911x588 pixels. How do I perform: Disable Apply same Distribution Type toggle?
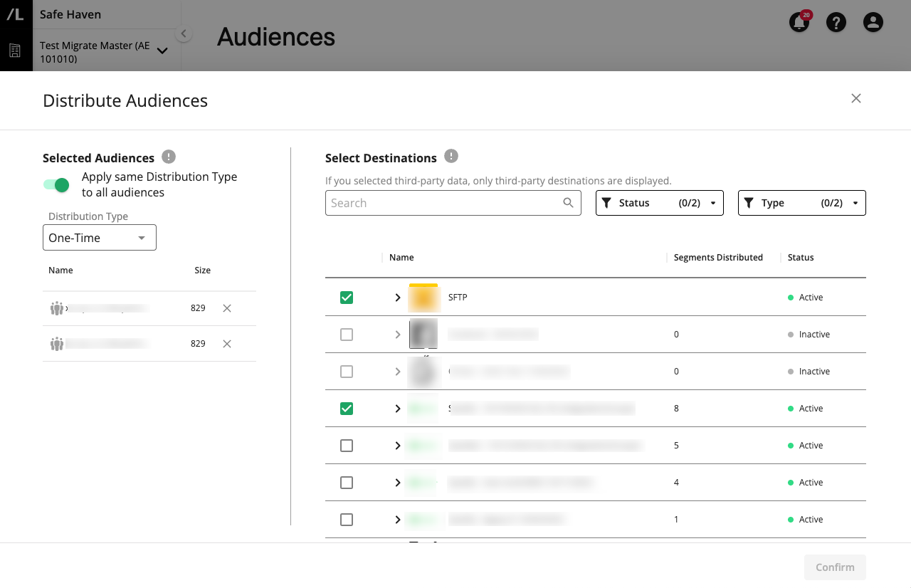tap(56, 184)
